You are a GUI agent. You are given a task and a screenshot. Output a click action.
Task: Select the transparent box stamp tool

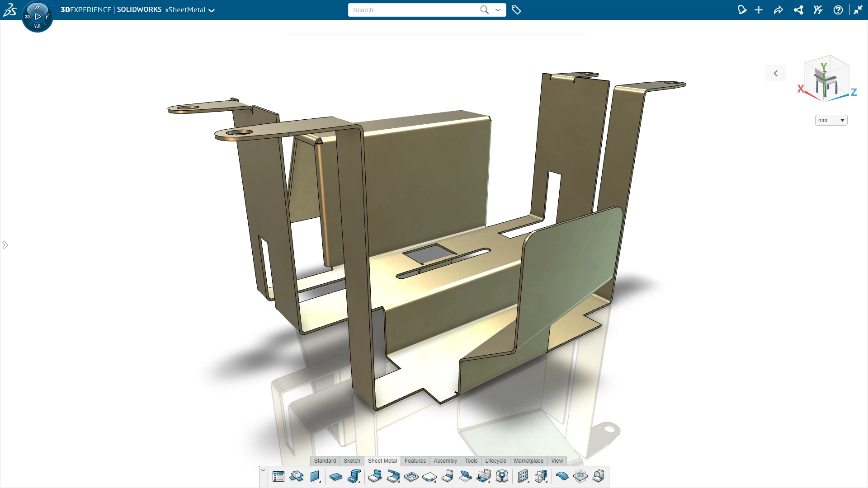coord(580,477)
